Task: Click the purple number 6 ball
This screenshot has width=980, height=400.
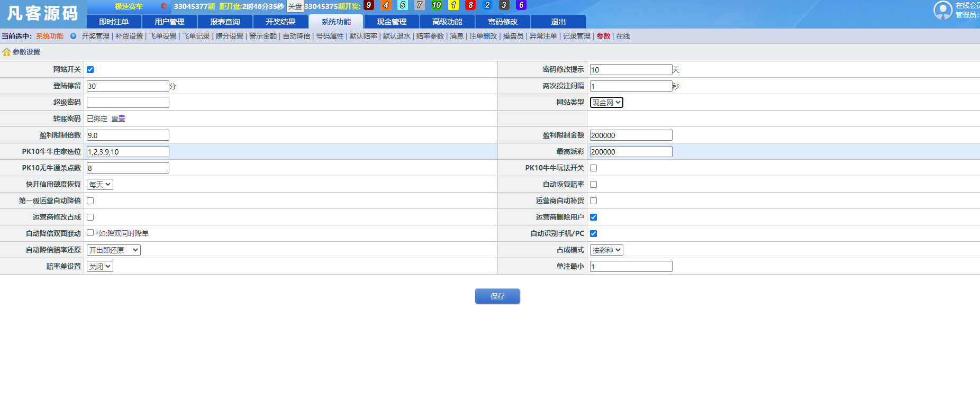Action: click(x=521, y=5)
